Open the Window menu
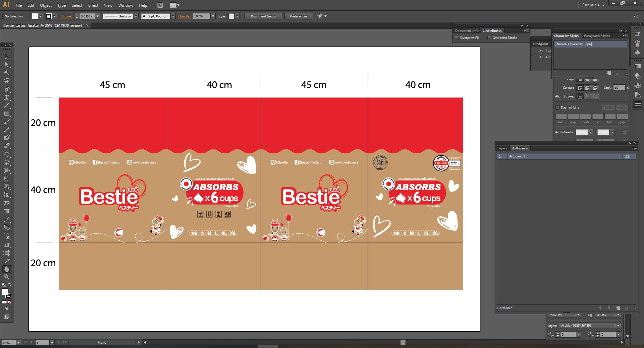644x348 pixels. (x=125, y=5)
